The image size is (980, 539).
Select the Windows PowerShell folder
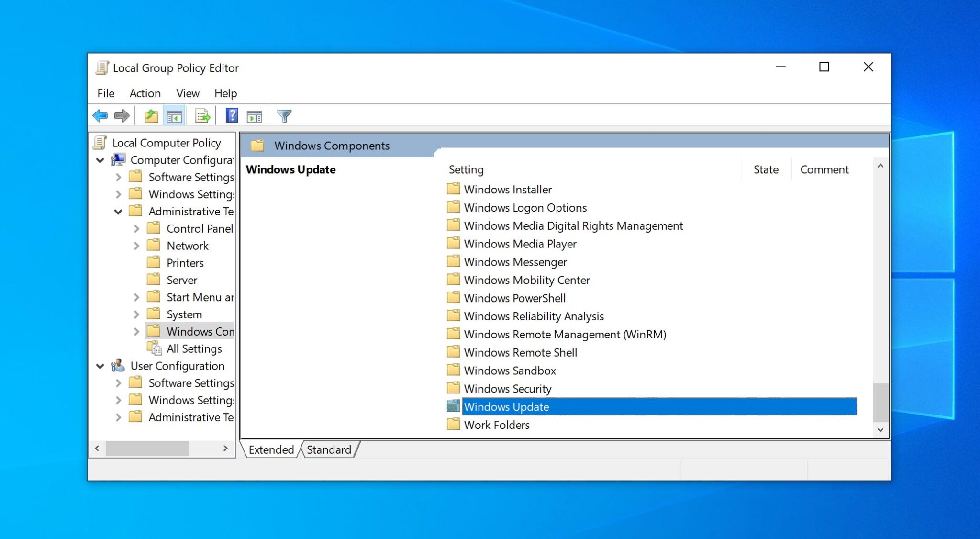point(515,298)
